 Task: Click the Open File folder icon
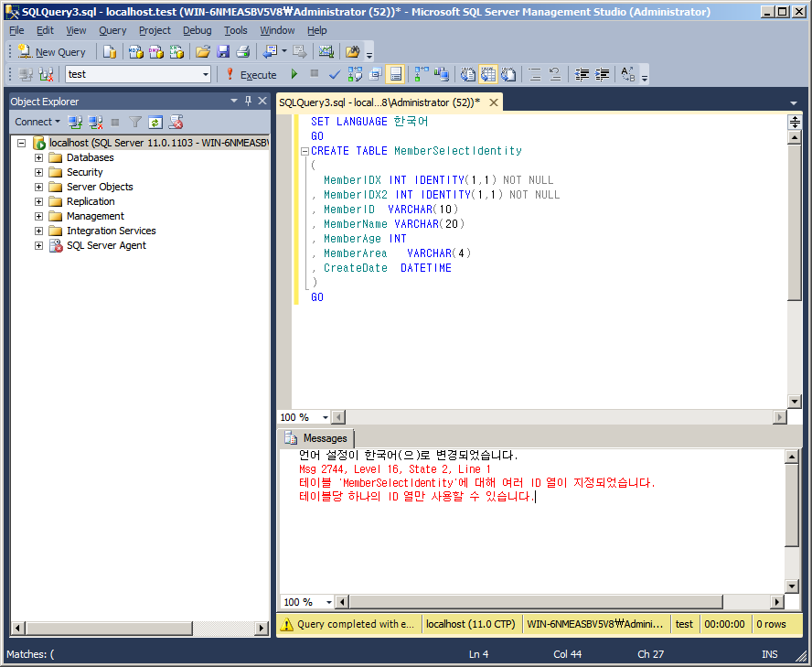(202, 52)
